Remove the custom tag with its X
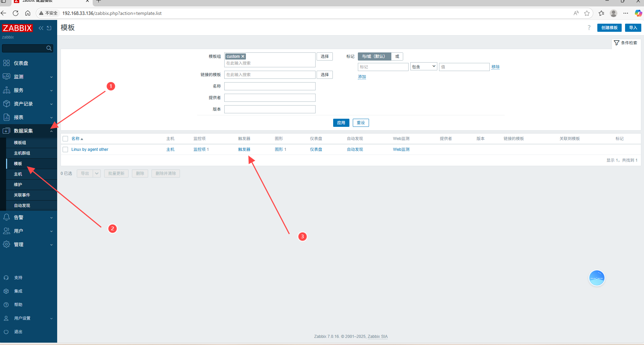 (243, 56)
